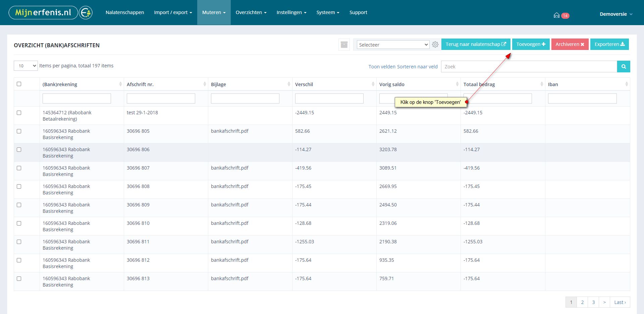Check the row for afschrift 30696 805
Image resolution: width=644 pixels, height=314 pixels.
click(19, 131)
